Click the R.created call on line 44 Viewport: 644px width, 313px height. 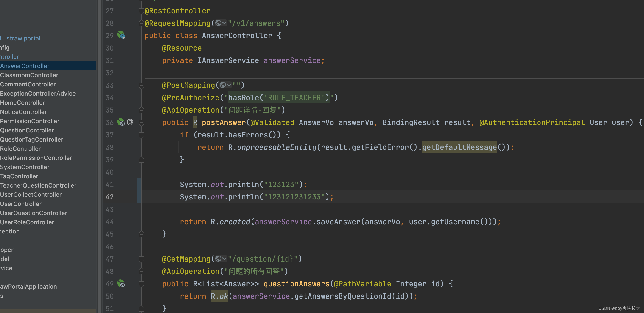(230, 222)
